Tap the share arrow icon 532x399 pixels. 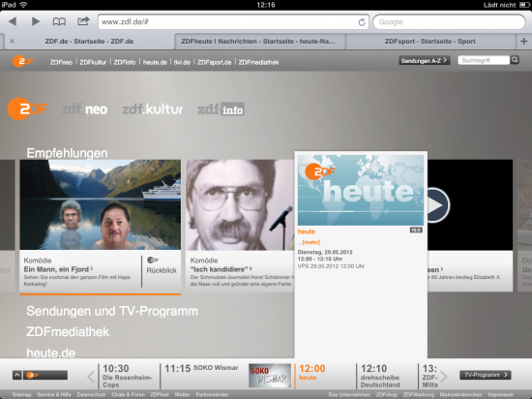point(83,21)
